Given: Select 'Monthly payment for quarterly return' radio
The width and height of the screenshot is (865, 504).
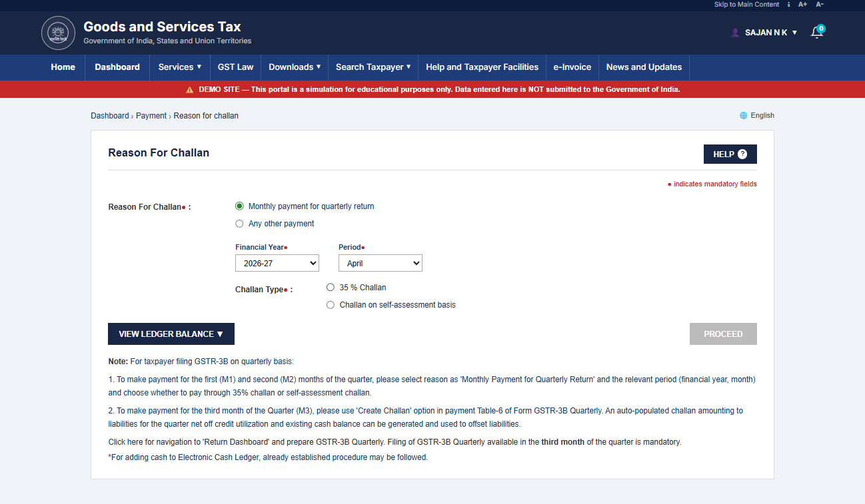Looking at the screenshot, I should [x=239, y=206].
